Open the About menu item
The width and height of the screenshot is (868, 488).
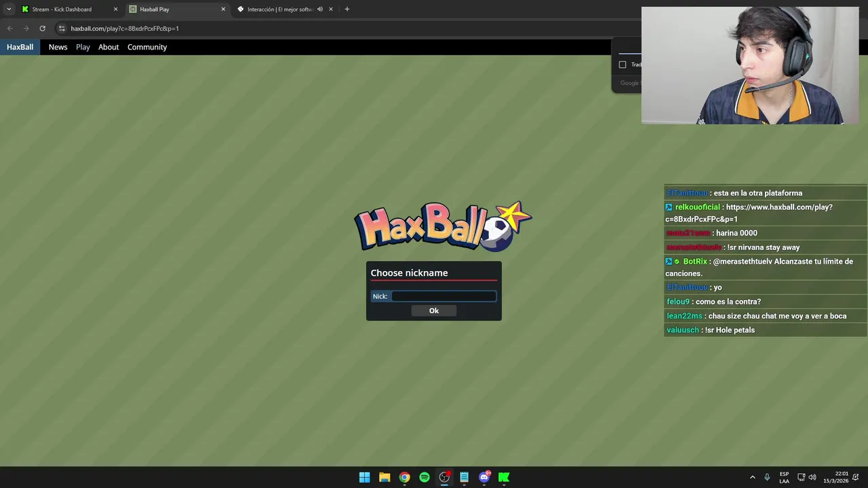click(x=108, y=47)
